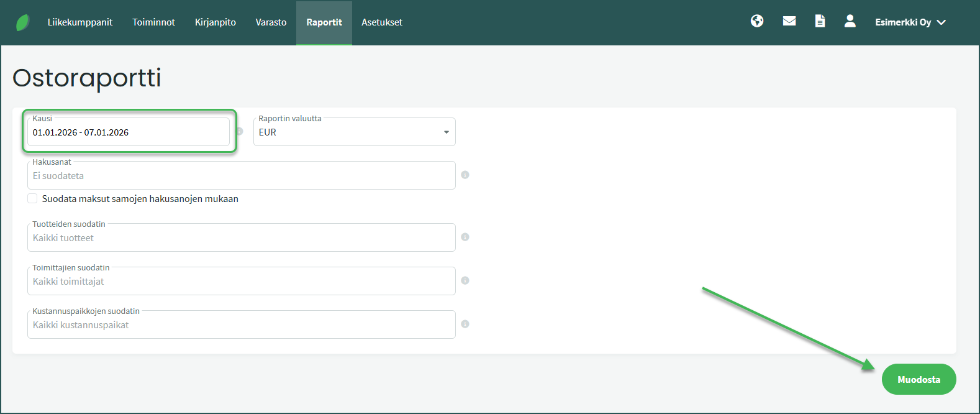980x414 pixels.
Task: Expand the Raportin valuutta EUR dropdown
Action: coord(354,132)
